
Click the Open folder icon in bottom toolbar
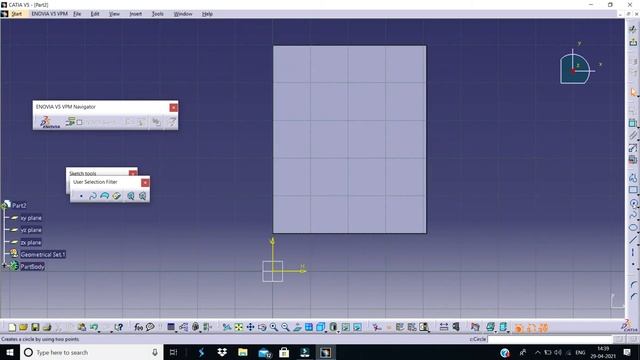(x=24, y=327)
